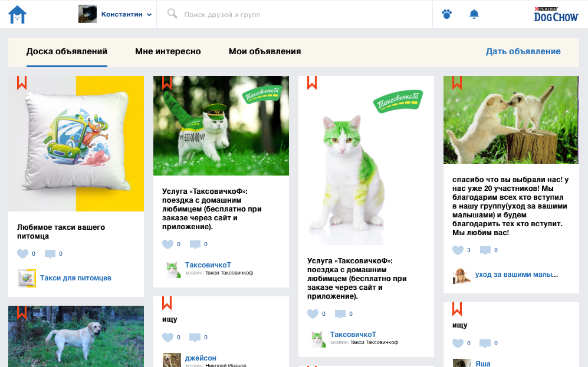This screenshot has height=367, width=588.
Task: Click ТаксовичкоТ avatar under cat-in-cap ad
Action: click(x=172, y=269)
